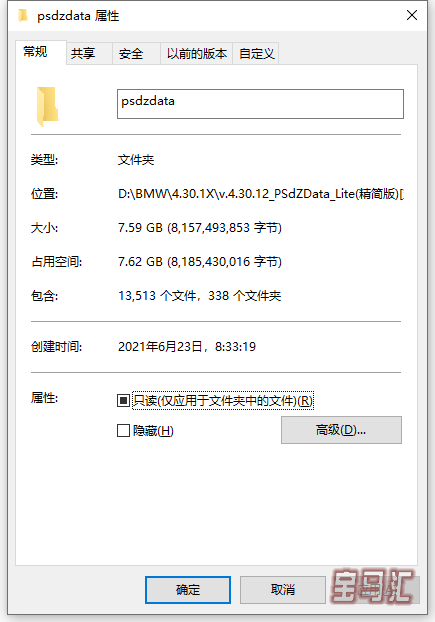
Task: Close the psdzdata properties dialog
Action: 412,15
